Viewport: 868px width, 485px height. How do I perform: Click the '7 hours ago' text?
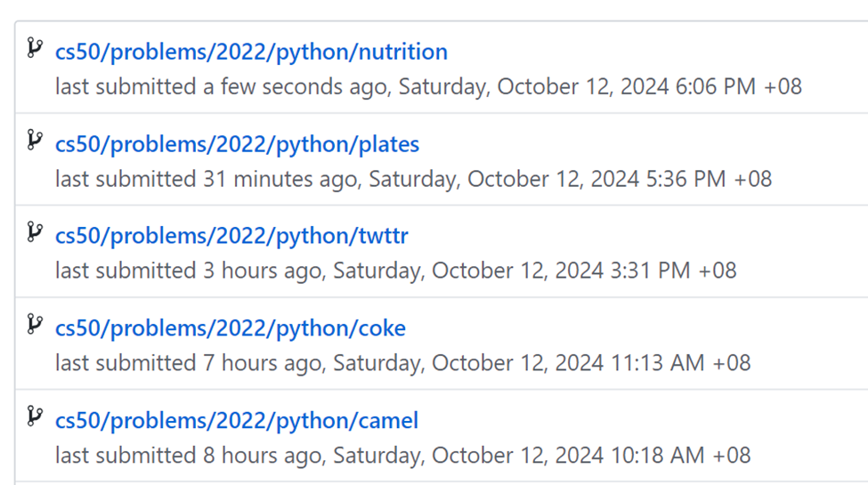(261, 363)
